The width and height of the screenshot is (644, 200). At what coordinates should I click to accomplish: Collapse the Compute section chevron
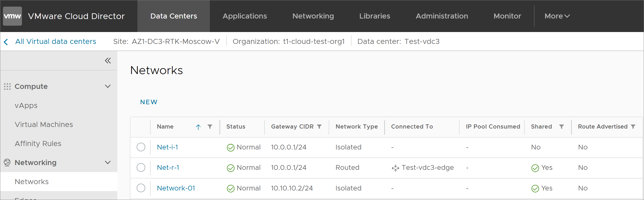(108, 86)
